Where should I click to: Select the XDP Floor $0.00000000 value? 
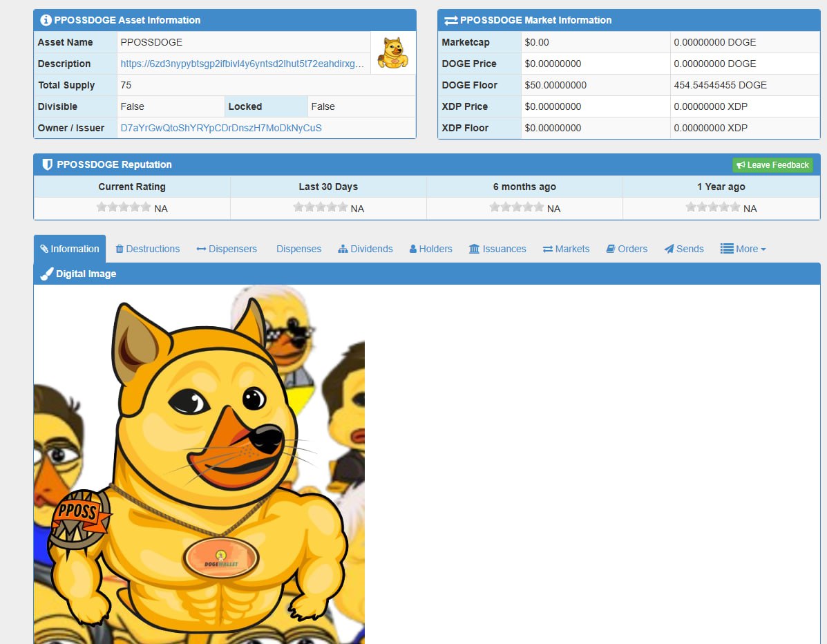(553, 128)
